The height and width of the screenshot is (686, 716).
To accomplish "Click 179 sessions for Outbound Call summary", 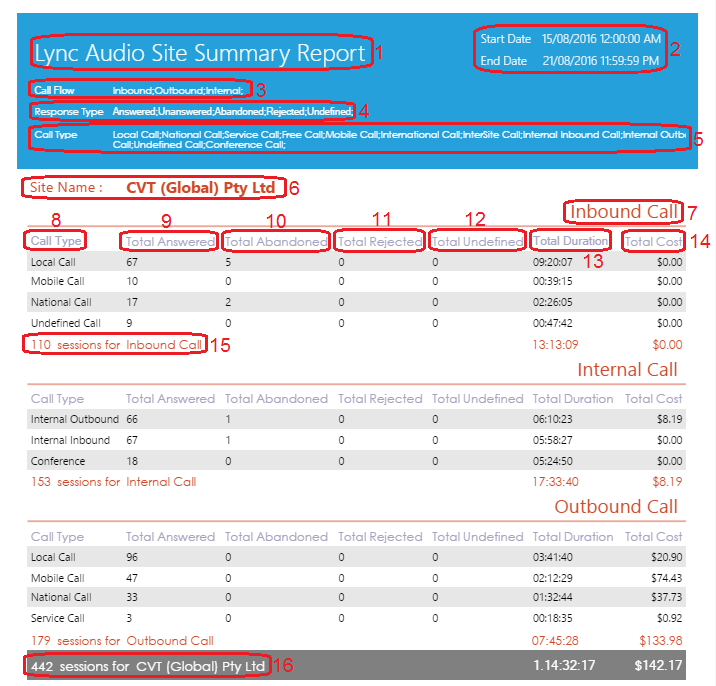I will point(122,641).
